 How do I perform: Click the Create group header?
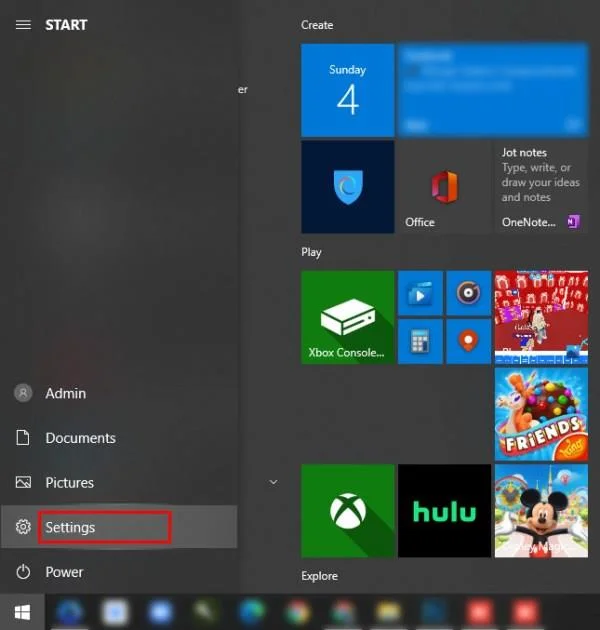point(317,25)
